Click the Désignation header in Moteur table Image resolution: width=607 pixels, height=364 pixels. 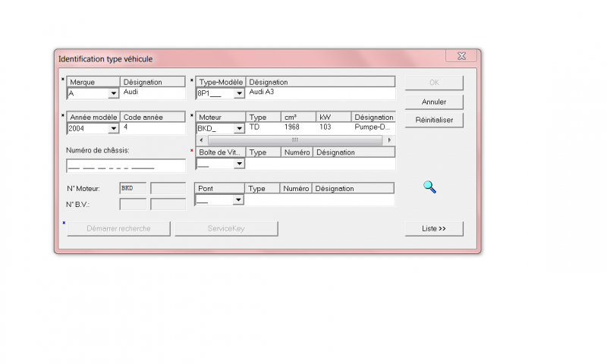(x=373, y=118)
